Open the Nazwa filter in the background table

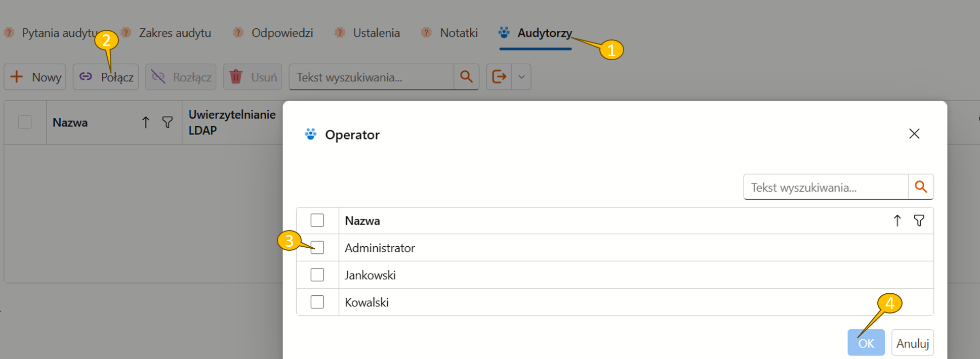click(x=168, y=122)
